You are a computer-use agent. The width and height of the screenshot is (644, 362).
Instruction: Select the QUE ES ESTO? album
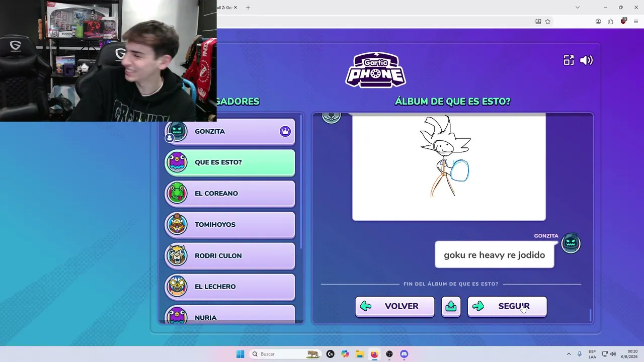click(230, 162)
